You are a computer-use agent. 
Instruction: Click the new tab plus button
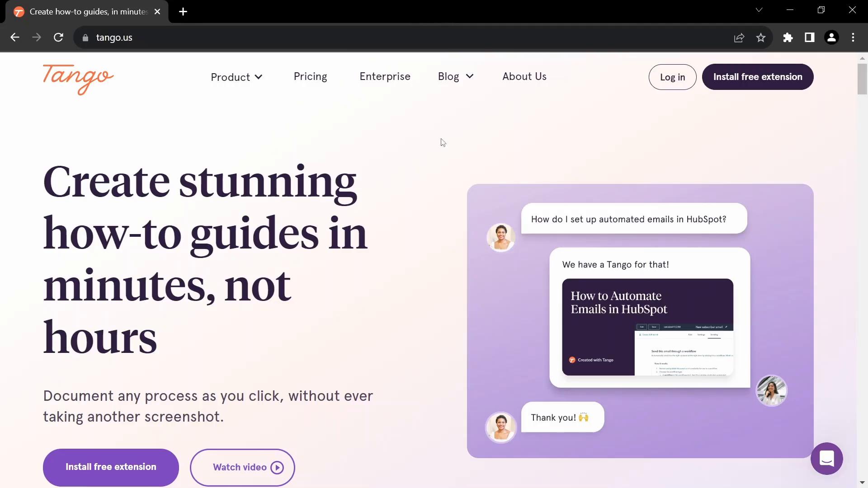tap(183, 11)
